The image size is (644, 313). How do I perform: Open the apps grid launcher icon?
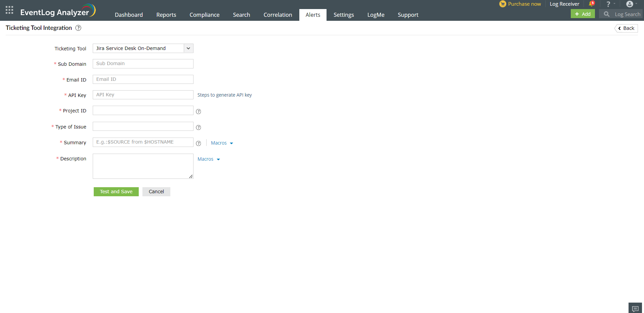coord(9,10)
